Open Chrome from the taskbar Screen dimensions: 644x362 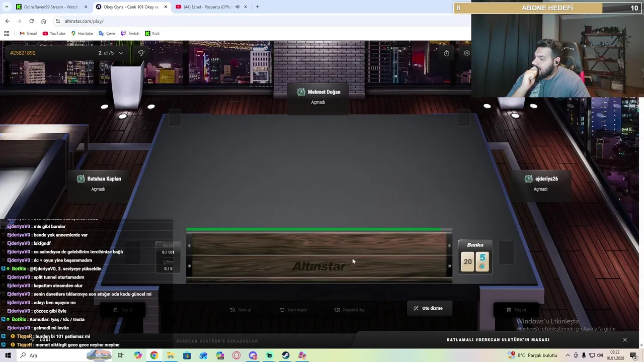(154, 355)
